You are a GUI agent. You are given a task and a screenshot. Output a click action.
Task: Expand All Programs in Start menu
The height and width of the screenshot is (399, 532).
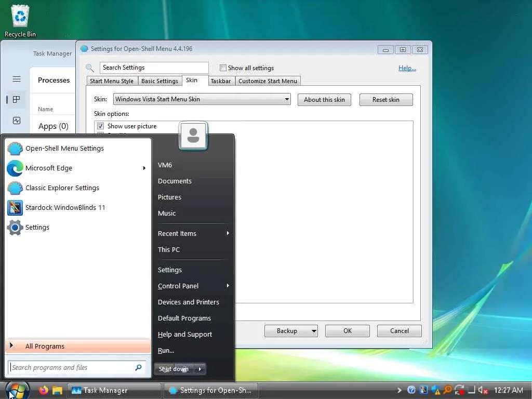(x=78, y=347)
